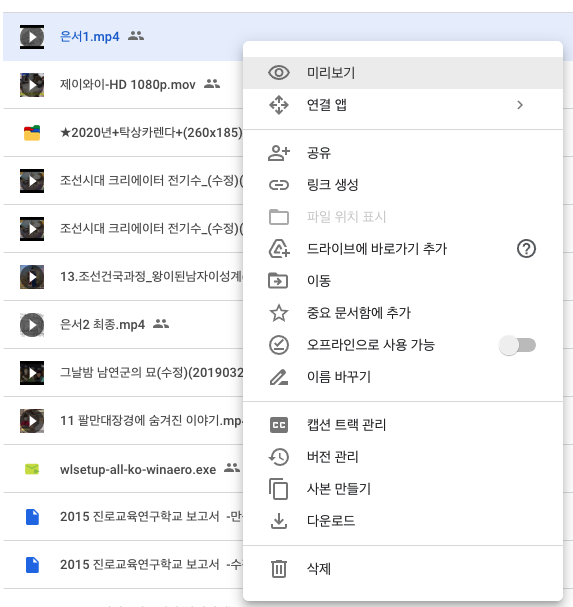This screenshot has height=607, width=573.
Task: Click the help question mark for 드라이브에 바로가기 추가
Action: pyautogui.click(x=526, y=249)
